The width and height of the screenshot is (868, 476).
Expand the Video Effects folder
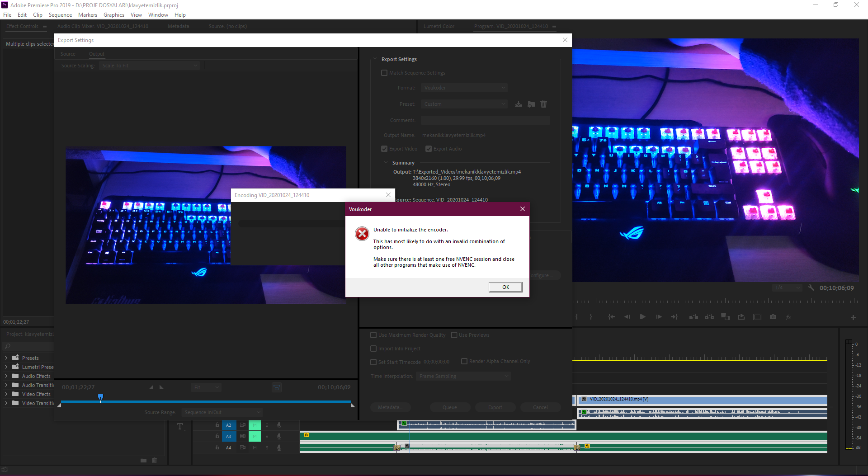point(6,394)
